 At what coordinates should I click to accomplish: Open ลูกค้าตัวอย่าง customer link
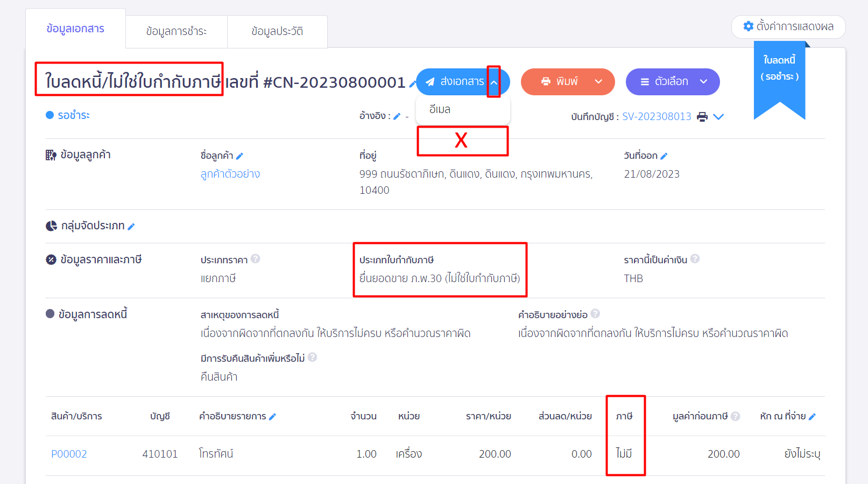(230, 174)
